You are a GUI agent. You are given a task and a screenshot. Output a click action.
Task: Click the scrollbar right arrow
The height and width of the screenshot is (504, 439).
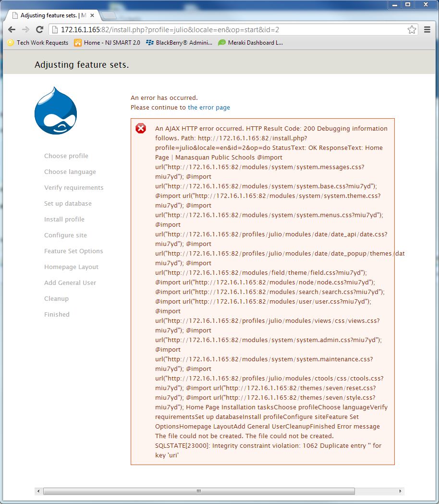401,492
